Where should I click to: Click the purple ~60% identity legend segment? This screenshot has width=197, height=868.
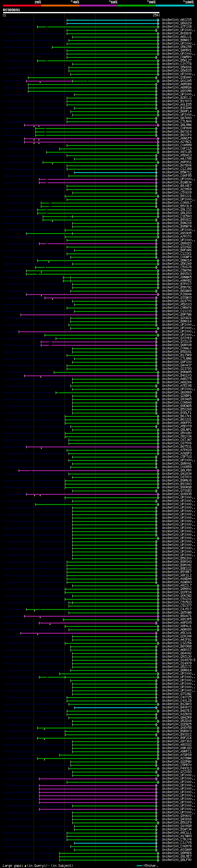pos(99,6)
